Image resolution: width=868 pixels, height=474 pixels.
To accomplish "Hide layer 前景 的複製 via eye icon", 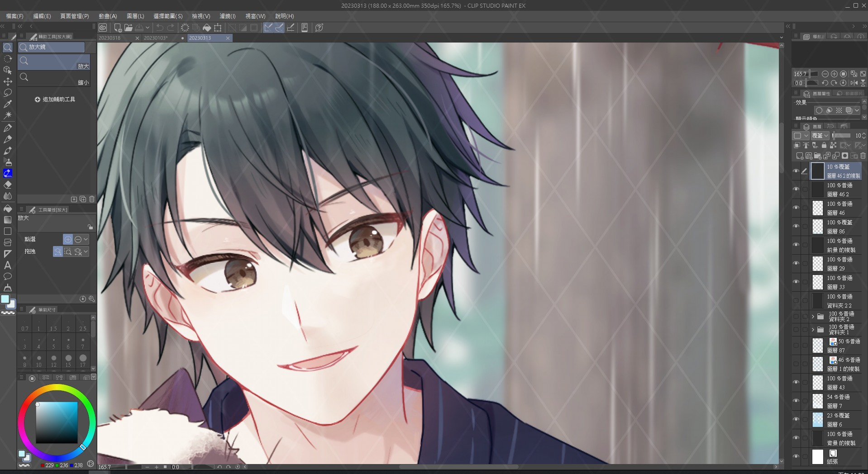I will 796,245.
